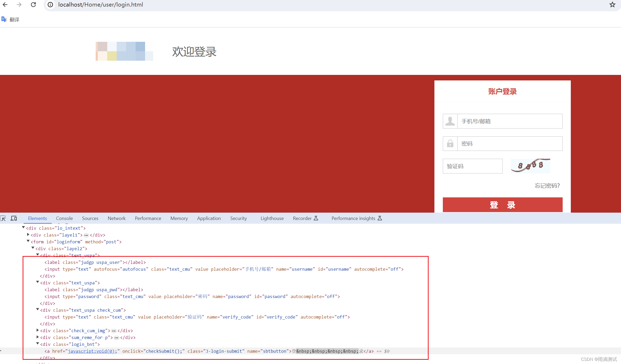Bookmark page with the star icon

point(612,4)
